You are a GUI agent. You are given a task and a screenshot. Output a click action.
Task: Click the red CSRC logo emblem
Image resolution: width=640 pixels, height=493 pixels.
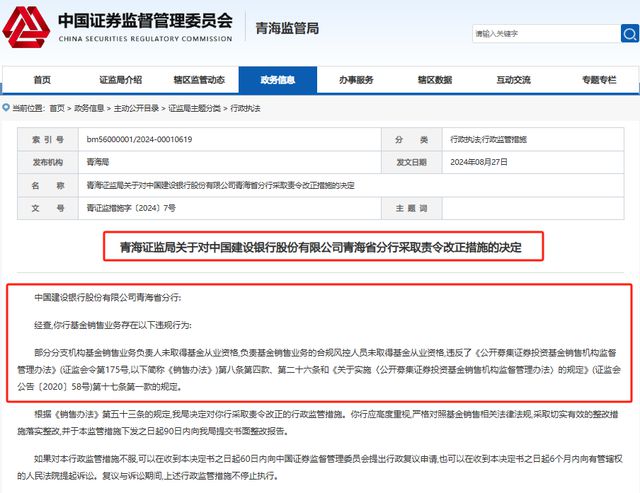click(x=26, y=27)
